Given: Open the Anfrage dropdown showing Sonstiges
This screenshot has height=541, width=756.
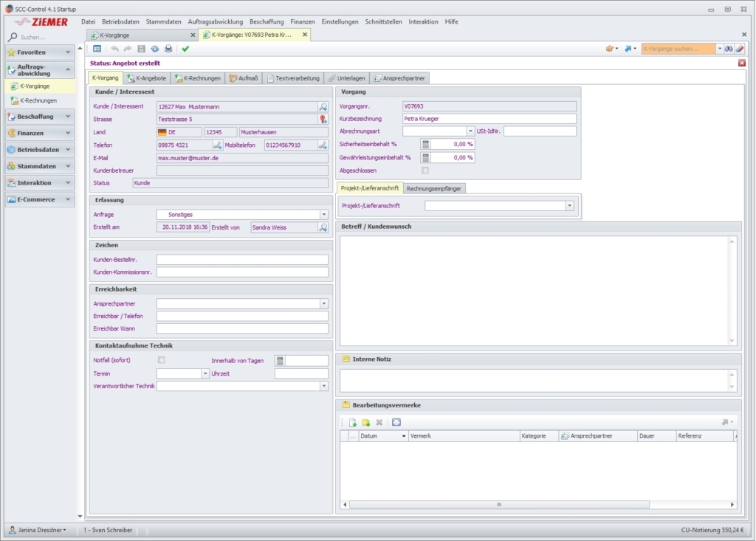Looking at the screenshot, I should (323, 215).
